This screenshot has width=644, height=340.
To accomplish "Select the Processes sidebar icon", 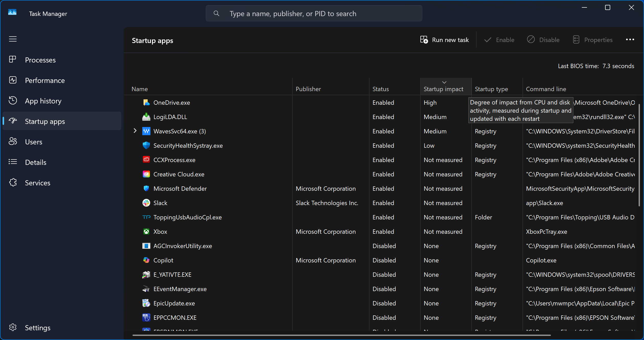I will [x=13, y=59].
